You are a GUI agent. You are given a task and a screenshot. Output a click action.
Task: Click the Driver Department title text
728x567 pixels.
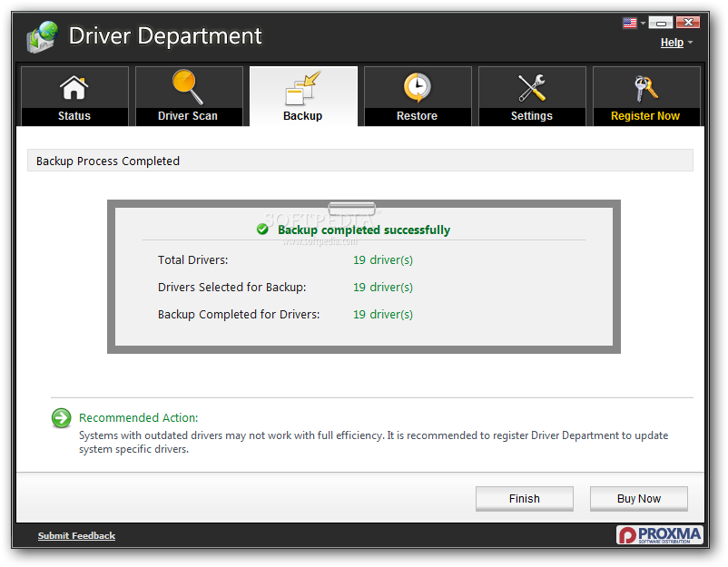(165, 36)
